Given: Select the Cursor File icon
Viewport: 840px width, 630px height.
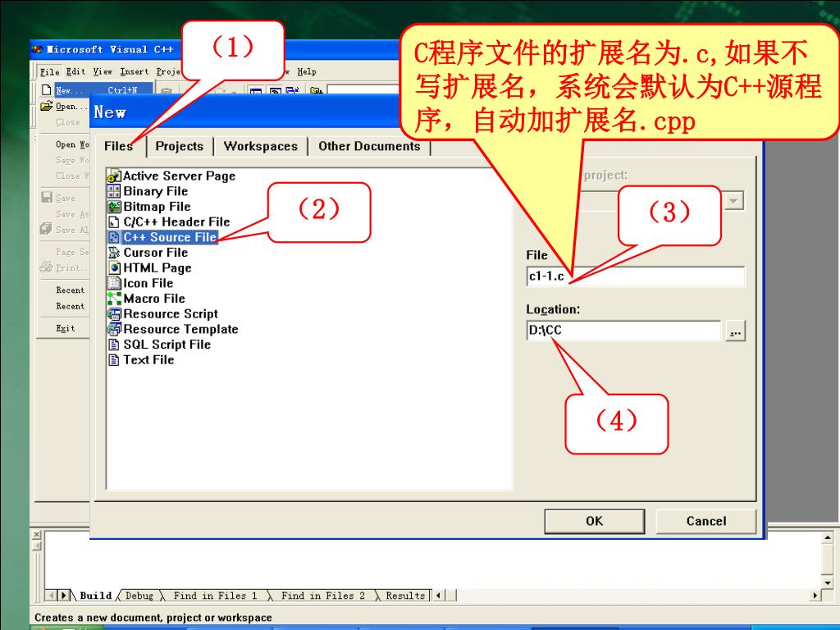Looking at the screenshot, I should tap(114, 253).
